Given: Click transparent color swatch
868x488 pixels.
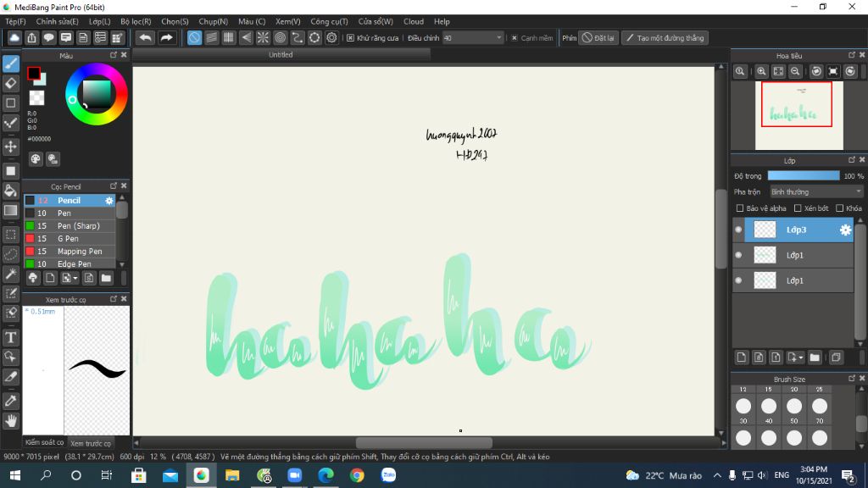Looking at the screenshot, I should tap(36, 97).
